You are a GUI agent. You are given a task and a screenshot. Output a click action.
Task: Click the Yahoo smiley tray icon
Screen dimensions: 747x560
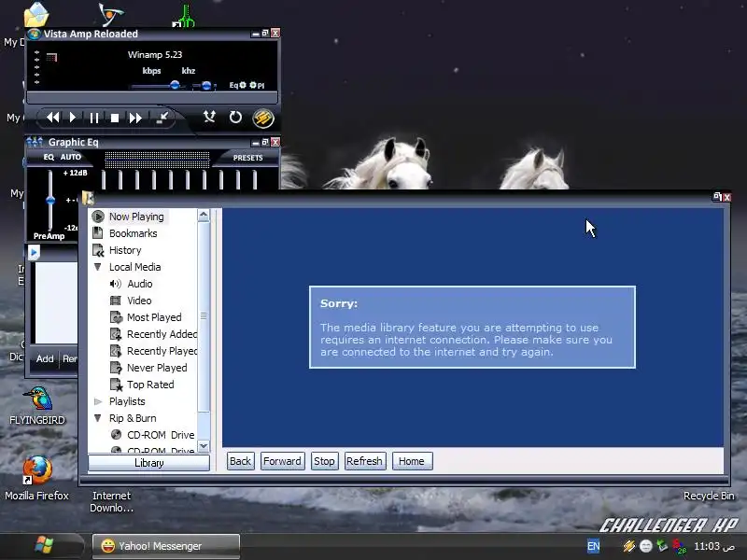[646, 546]
